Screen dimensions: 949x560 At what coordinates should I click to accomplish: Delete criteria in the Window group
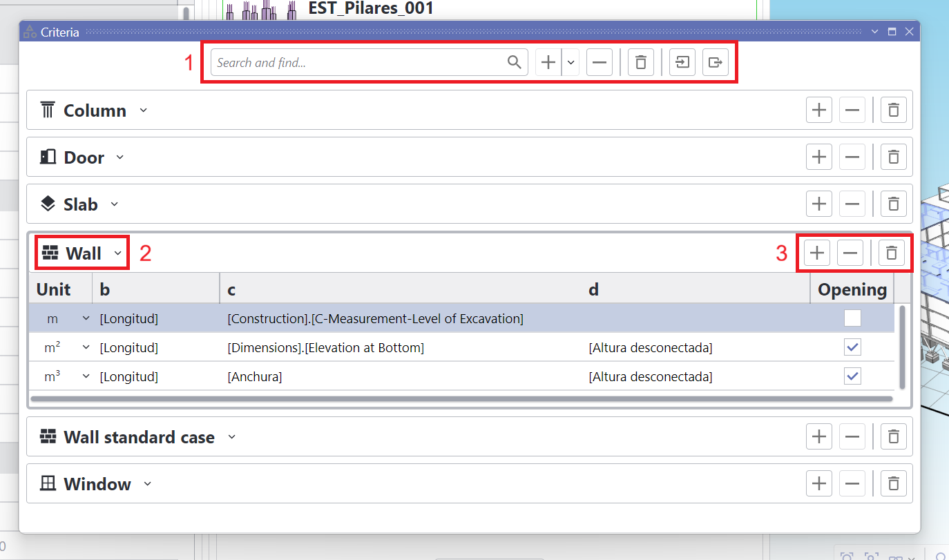click(x=893, y=483)
